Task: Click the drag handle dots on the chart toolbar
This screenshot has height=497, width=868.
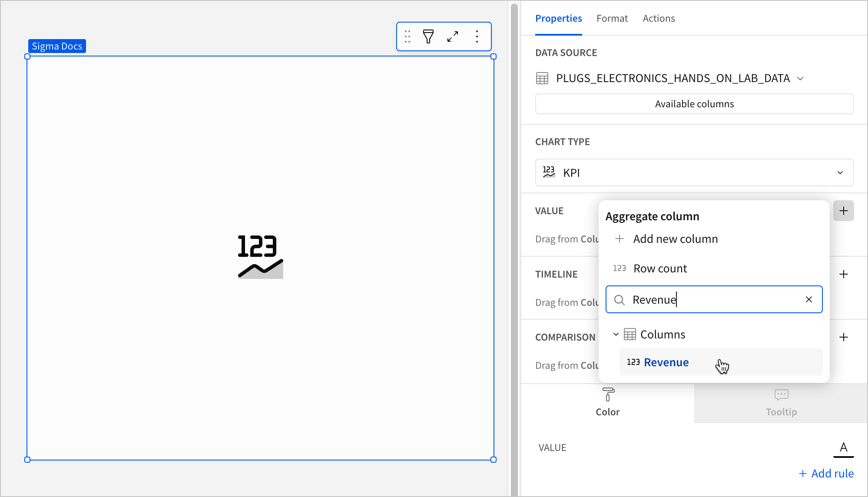Action: [407, 36]
